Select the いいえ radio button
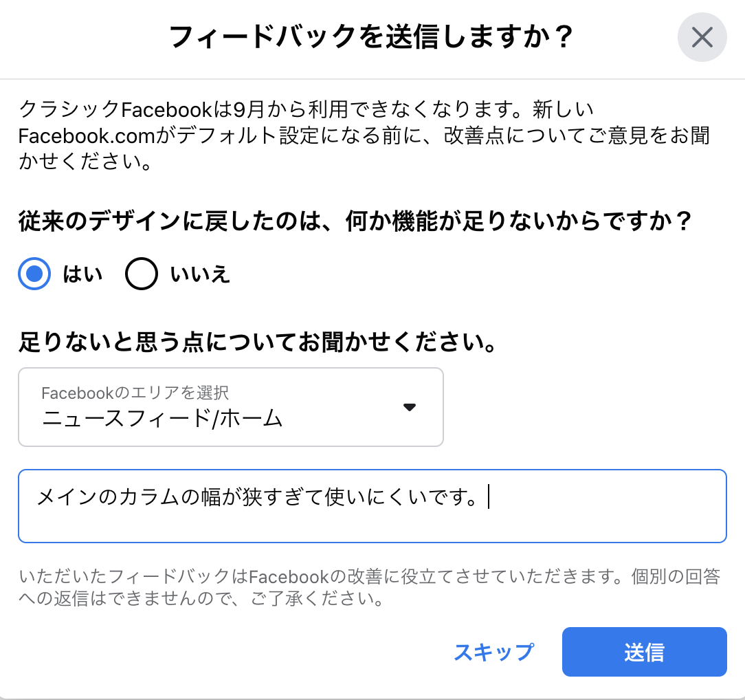 pyautogui.click(x=142, y=274)
